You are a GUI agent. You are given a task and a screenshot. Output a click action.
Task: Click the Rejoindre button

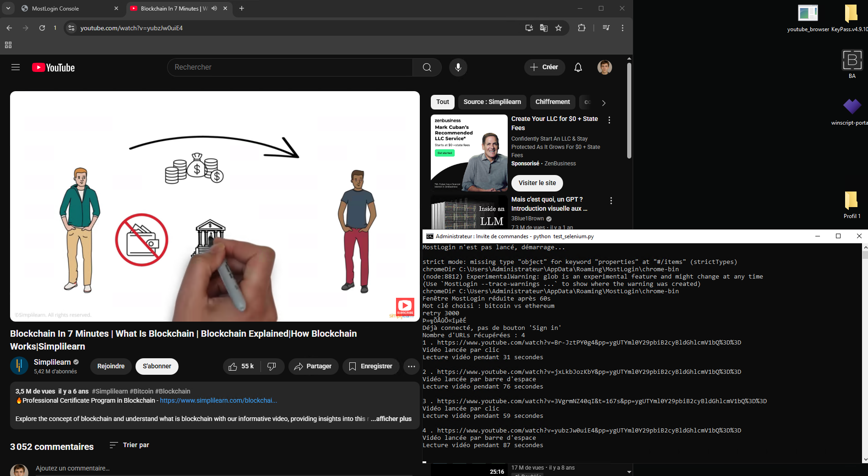111,367
